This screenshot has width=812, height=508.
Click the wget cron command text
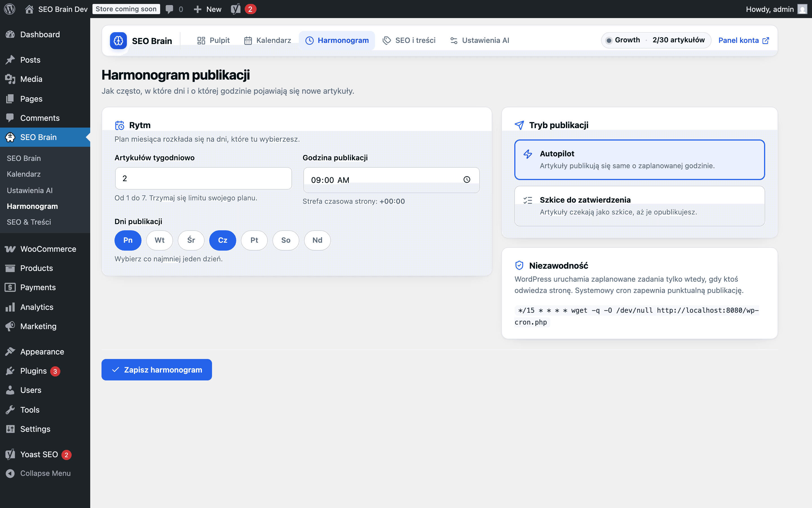coord(637,316)
